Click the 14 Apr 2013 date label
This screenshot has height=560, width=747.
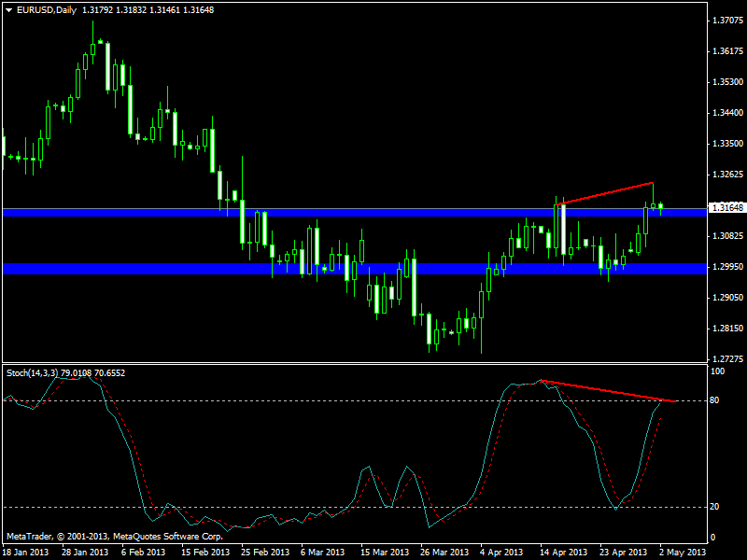point(564,553)
